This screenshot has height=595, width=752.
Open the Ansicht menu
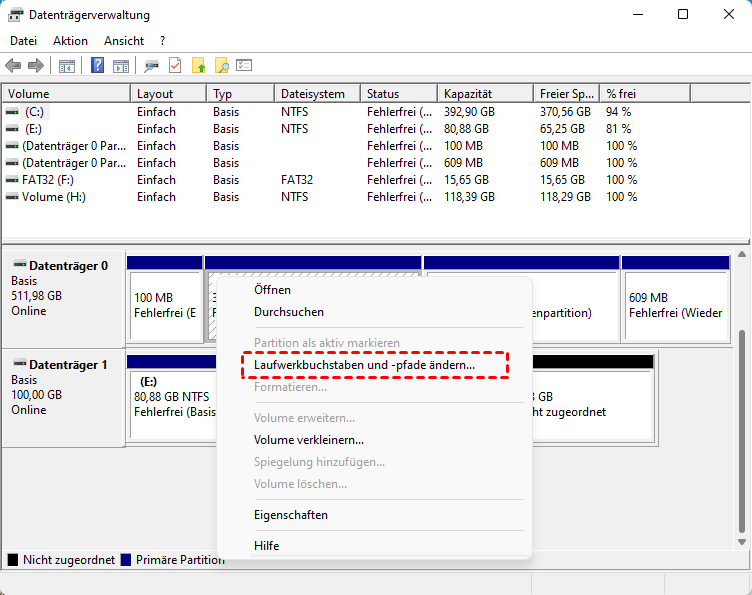124,41
